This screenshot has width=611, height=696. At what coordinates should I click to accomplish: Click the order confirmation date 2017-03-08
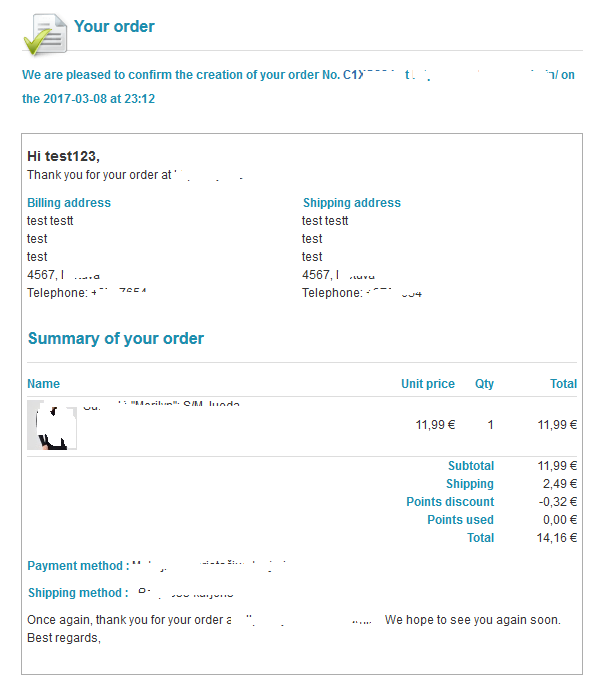pyautogui.click(x=75, y=99)
